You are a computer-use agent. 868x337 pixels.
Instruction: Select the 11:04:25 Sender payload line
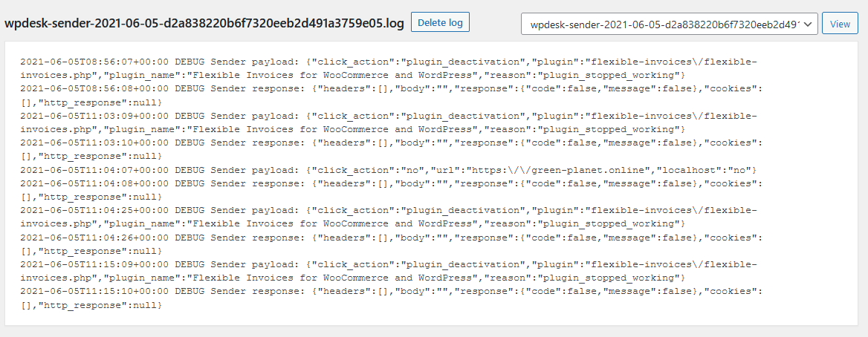point(389,217)
